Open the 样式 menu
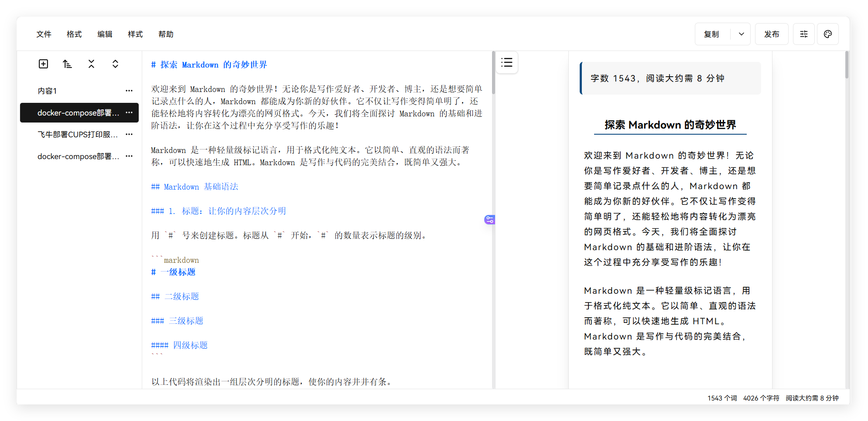Image resolution: width=868 pixels, height=421 pixels. pos(135,34)
